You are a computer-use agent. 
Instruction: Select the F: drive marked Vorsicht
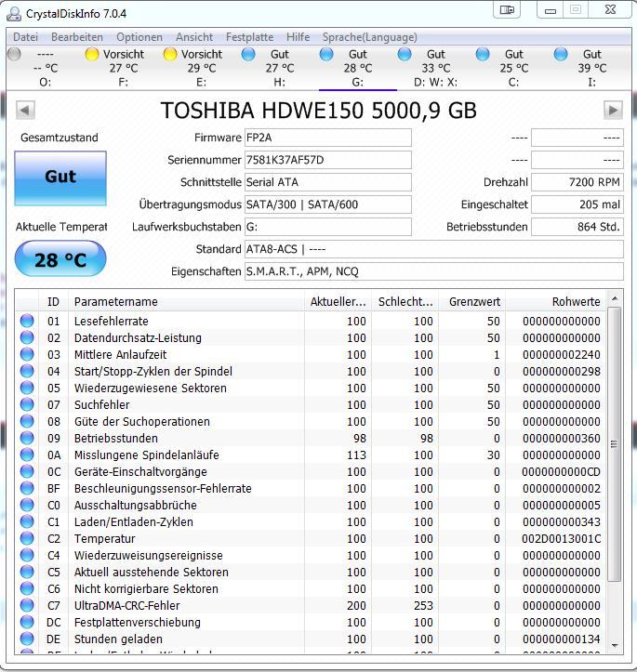click(124, 68)
